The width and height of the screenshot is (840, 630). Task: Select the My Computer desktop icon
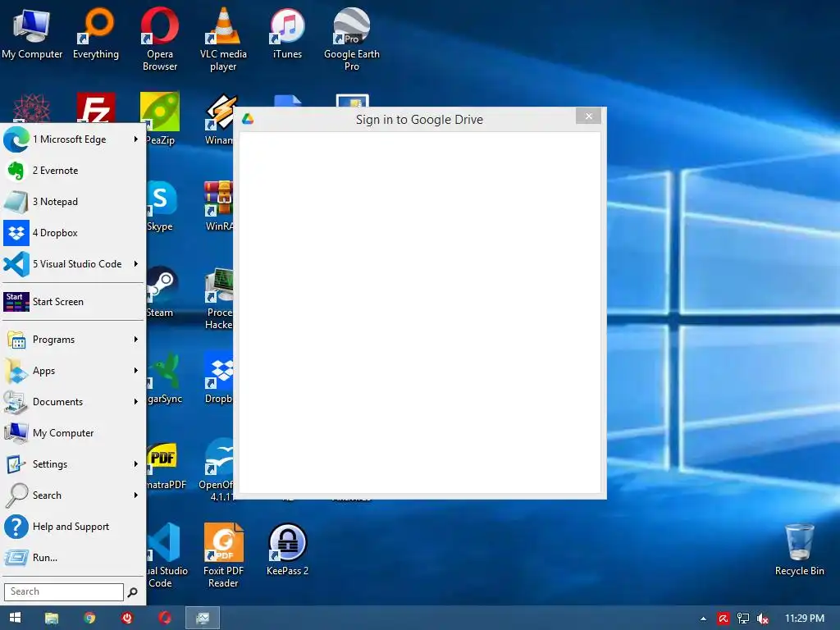32,33
